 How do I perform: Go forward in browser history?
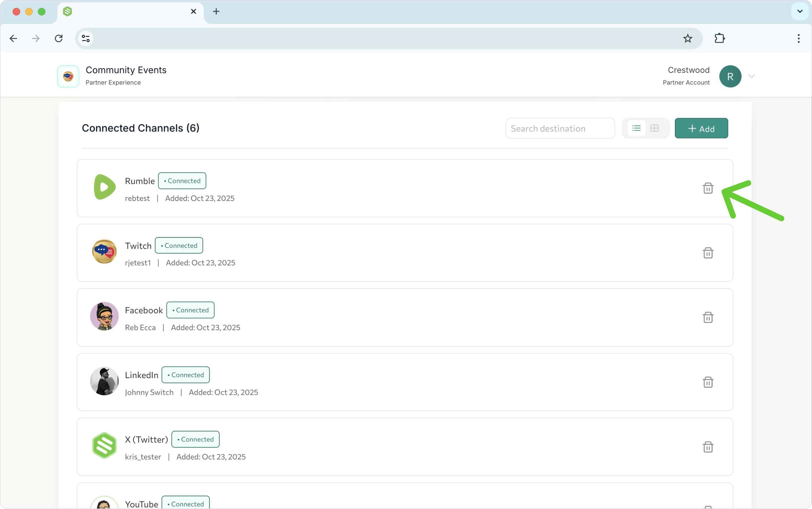coord(36,38)
